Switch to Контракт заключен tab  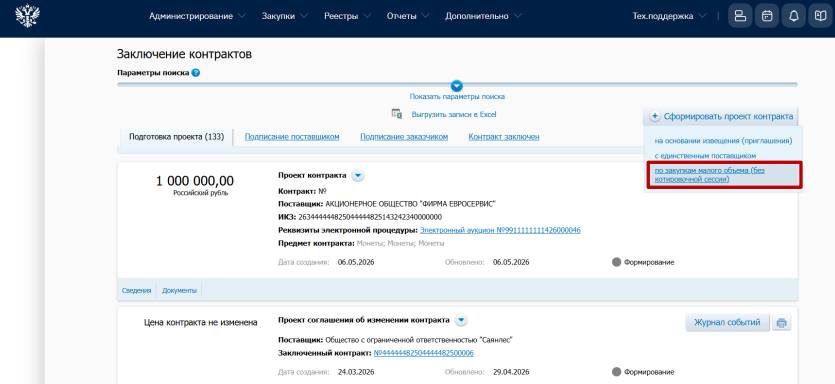504,137
